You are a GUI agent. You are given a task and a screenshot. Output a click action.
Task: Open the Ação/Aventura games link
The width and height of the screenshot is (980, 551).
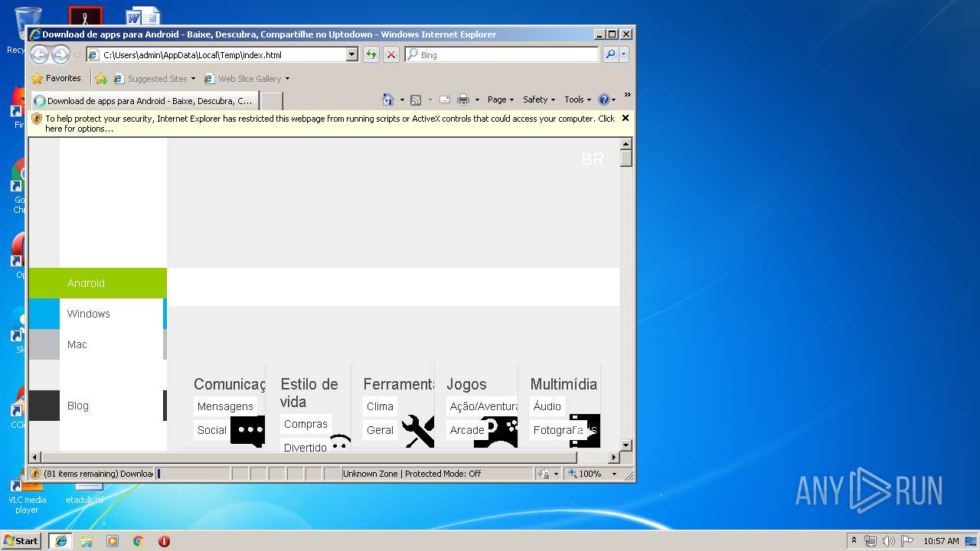(x=483, y=406)
